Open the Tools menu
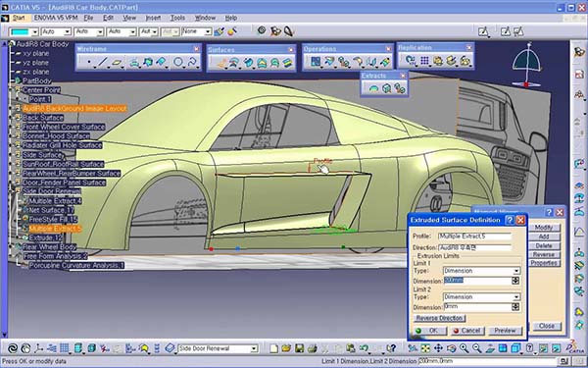Viewport: 588px width, 368px height. coord(177,18)
